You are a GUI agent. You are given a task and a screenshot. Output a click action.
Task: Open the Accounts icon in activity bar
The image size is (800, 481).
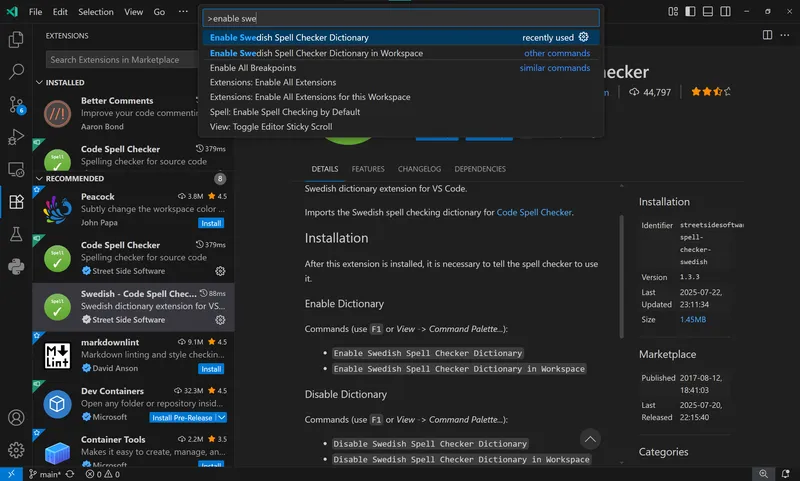(x=16, y=418)
